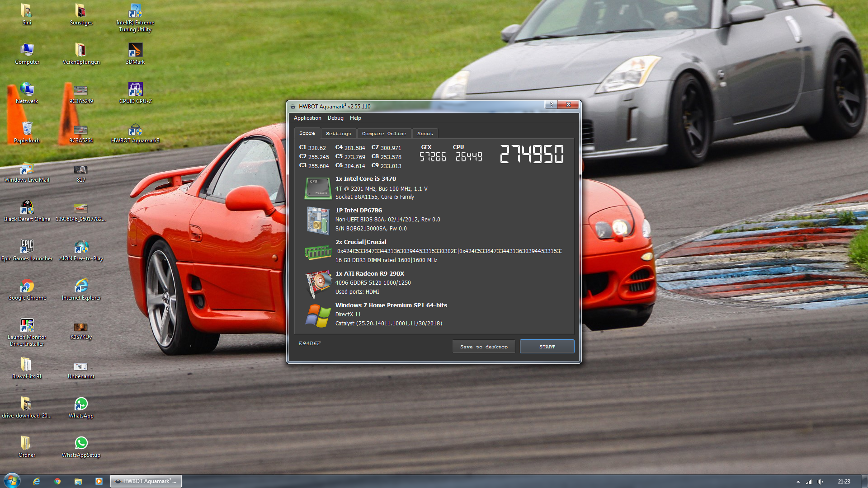Click the START benchmark button
The width and height of the screenshot is (868, 488).
(547, 347)
